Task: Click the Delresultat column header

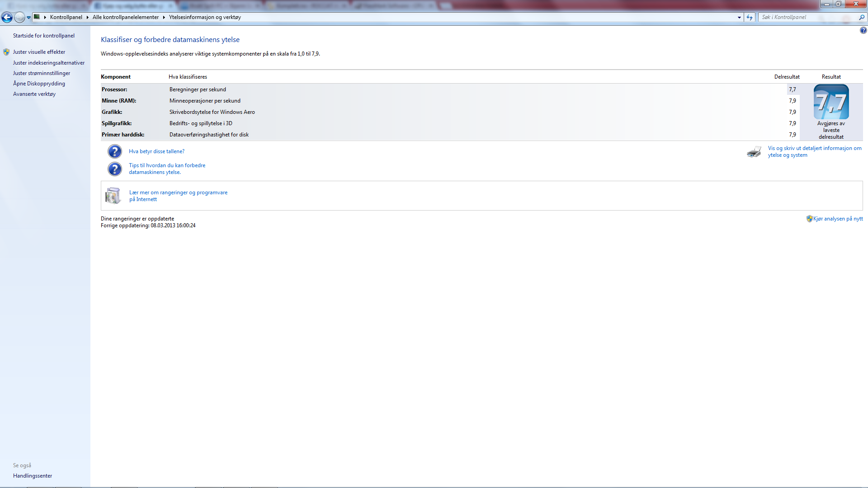Action: (787, 77)
